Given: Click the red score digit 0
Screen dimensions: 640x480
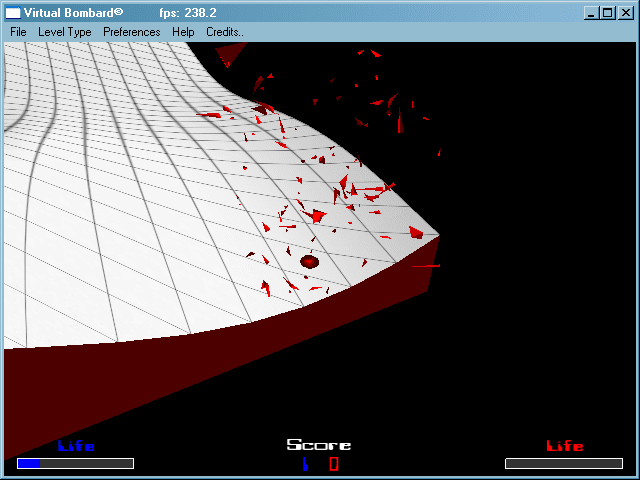Looking at the screenshot, I should (x=334, y=464).
